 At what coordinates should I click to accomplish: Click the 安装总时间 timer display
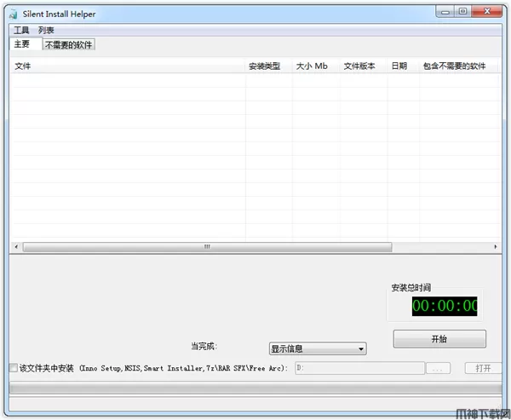445,306
